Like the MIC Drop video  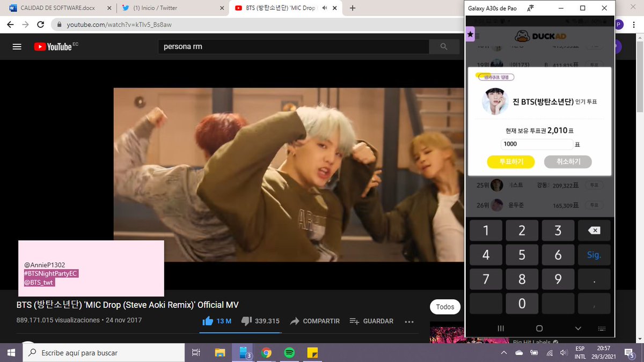(217, 321)
